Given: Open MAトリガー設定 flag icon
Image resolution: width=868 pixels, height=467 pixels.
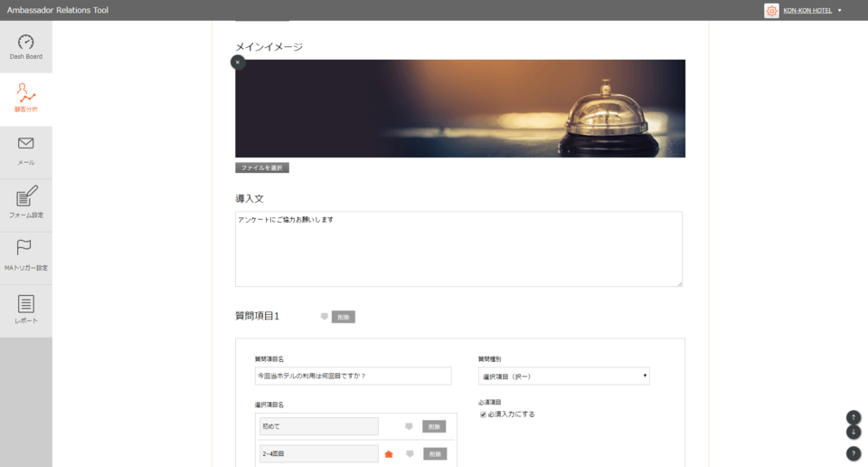Looking at the screenshot, I should pos(25,256).
